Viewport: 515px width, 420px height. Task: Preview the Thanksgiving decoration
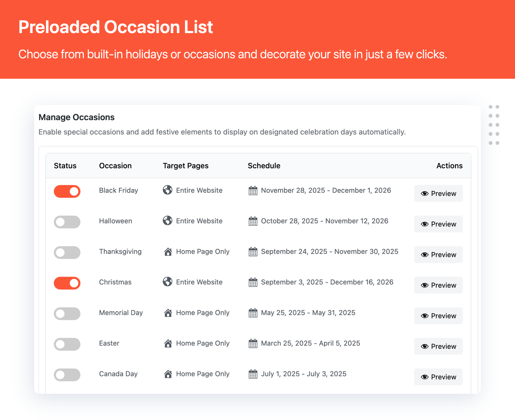[x=438, y=255]
